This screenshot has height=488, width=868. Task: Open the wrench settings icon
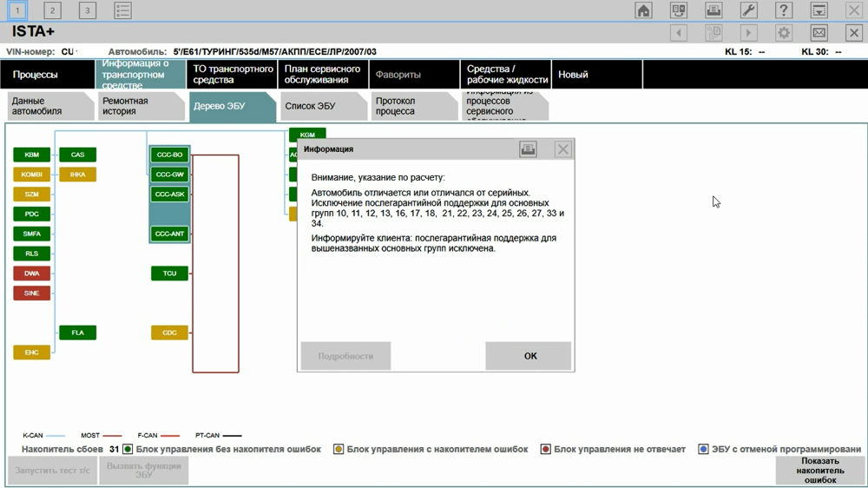tap(748, 10)
